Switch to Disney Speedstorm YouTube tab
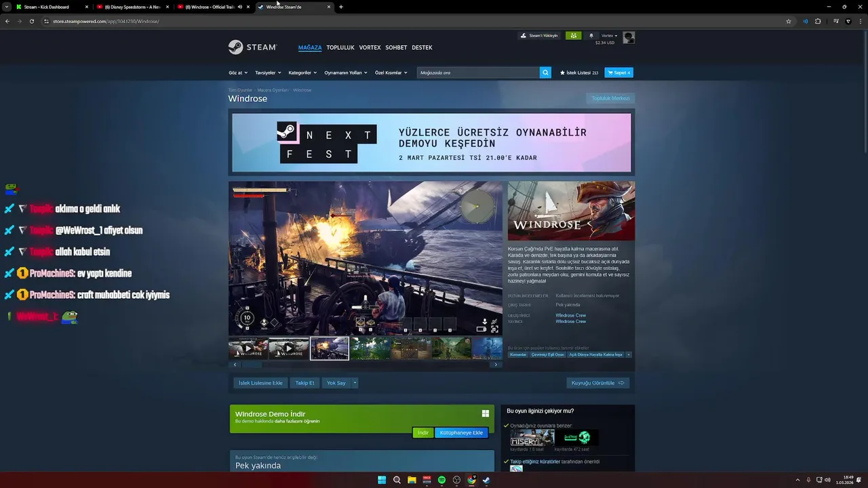 coord(132,7)
